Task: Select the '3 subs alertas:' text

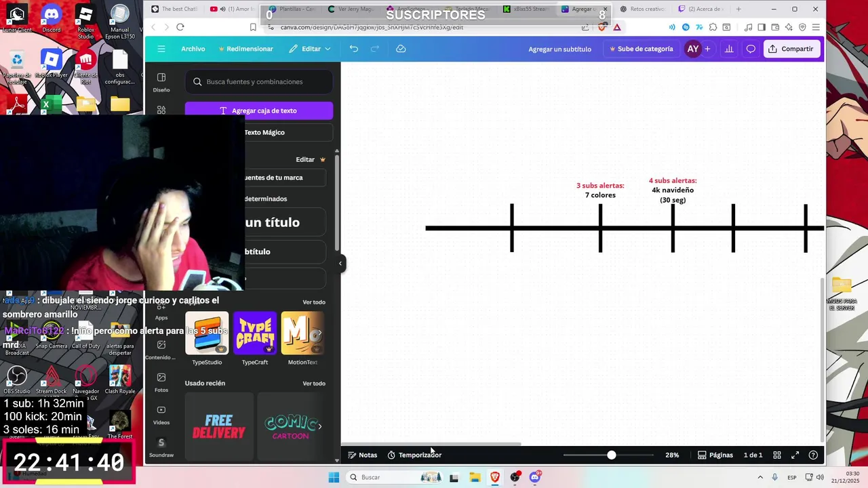Action: click(x=600, y=186)
